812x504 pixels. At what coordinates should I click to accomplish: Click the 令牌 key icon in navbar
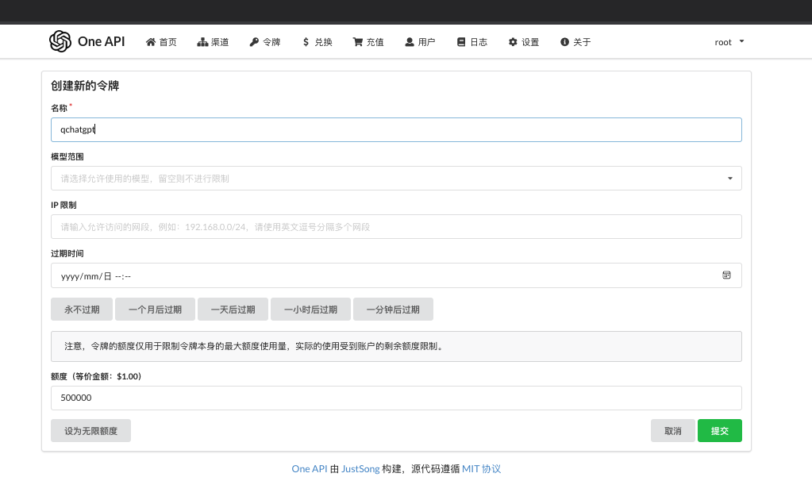[x=253, y=41]
